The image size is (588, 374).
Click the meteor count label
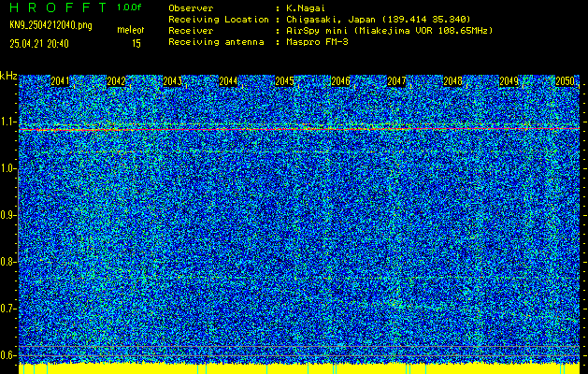[131, 30]
